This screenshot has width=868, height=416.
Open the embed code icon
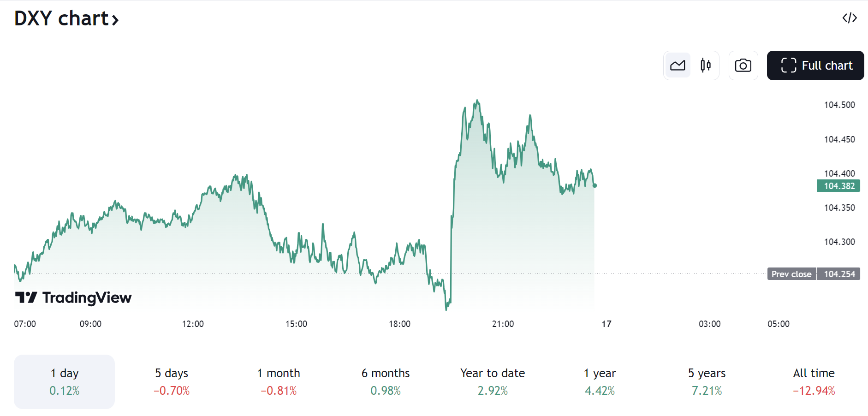click(x=849, y=18)
